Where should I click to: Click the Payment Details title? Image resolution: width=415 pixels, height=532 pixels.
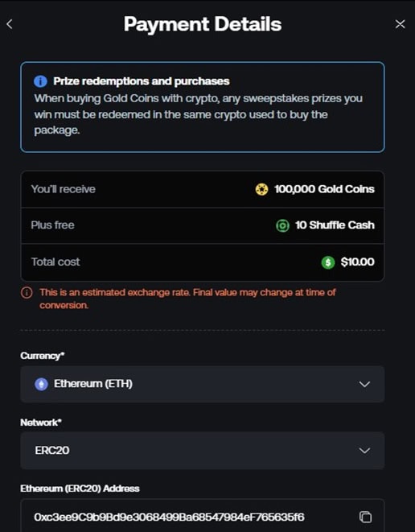click(x=203, y=24)
